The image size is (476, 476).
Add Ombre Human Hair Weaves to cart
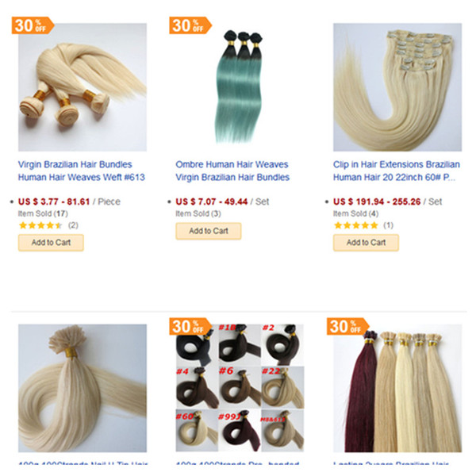(209, 231)
